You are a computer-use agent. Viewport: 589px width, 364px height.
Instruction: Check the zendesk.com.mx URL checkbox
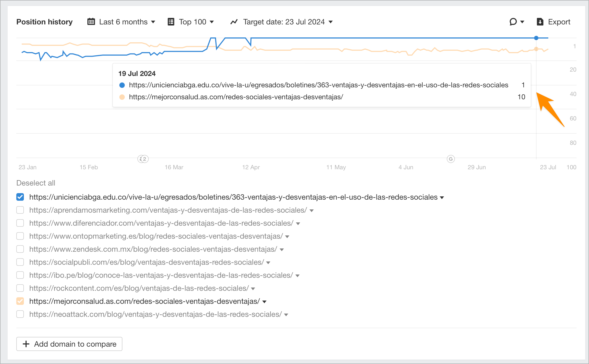pos(20,249)
